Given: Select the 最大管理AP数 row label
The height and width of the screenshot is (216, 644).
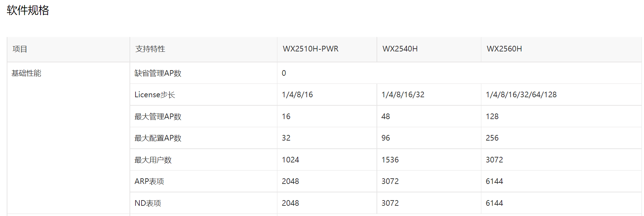Looking at the screenshot, I should point(158,117).
